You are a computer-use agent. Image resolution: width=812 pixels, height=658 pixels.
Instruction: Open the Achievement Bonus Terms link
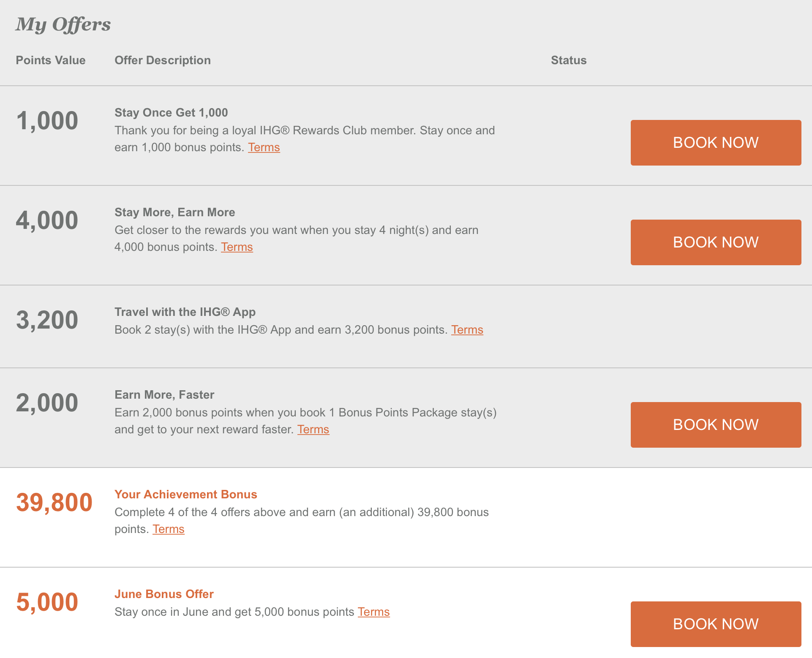point(169,529)
